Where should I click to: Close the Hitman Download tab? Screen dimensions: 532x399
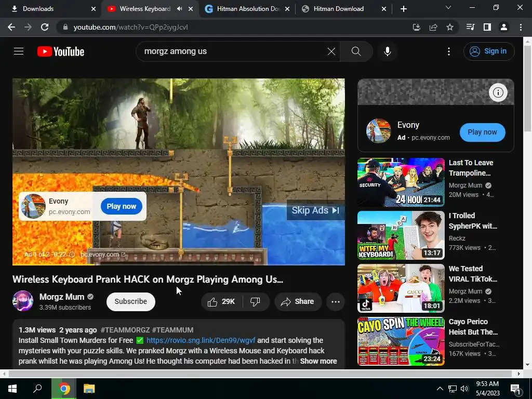pyautogui.click(x=384, y=9)
